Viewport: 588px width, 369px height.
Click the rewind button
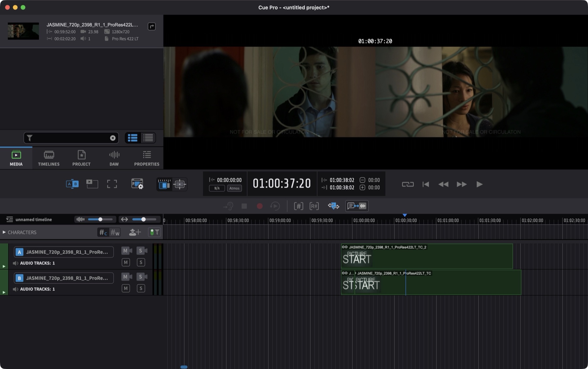pos(443,184)
